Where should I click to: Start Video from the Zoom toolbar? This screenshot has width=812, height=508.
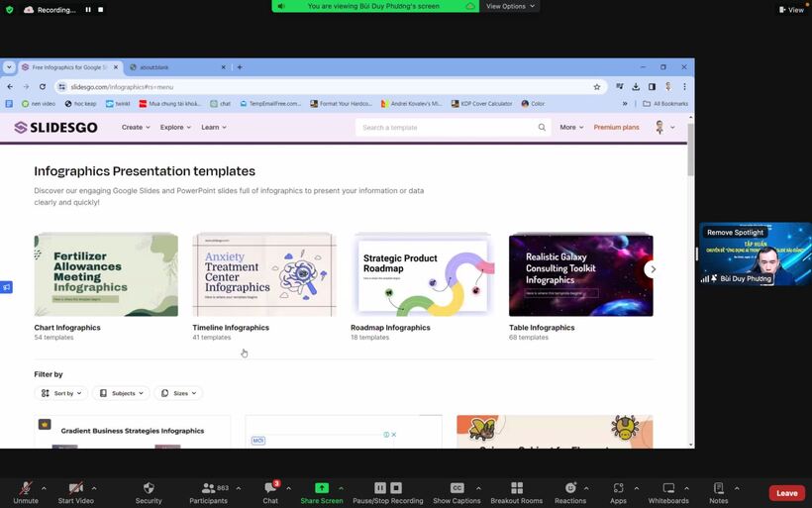75,488
